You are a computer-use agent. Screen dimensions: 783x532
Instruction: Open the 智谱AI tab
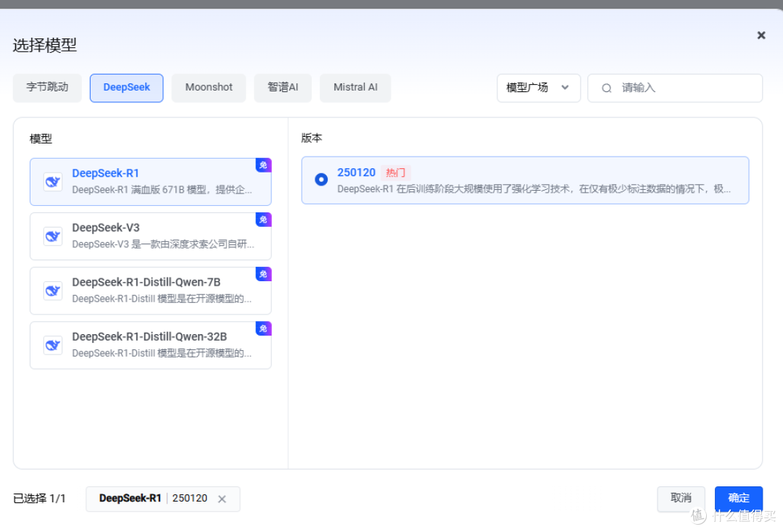(283, 87)
